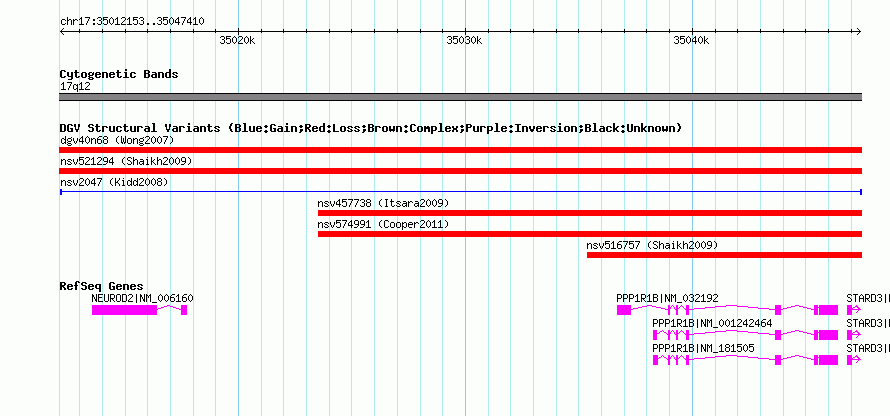Image resolution: width=890 pixels, height=416 pixels.
Task: Select the red bar under nsv457738
Action: click(x=590, y=213)
